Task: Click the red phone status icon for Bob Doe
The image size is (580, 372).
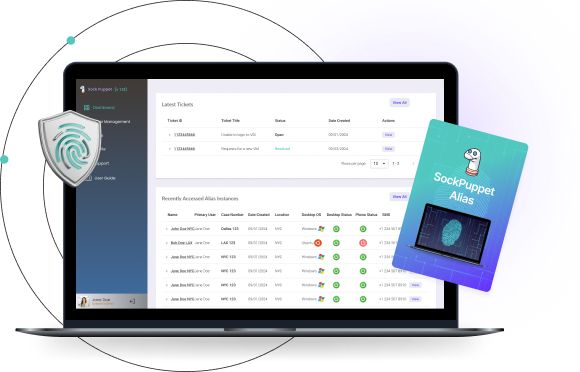Action: [363, 243]
